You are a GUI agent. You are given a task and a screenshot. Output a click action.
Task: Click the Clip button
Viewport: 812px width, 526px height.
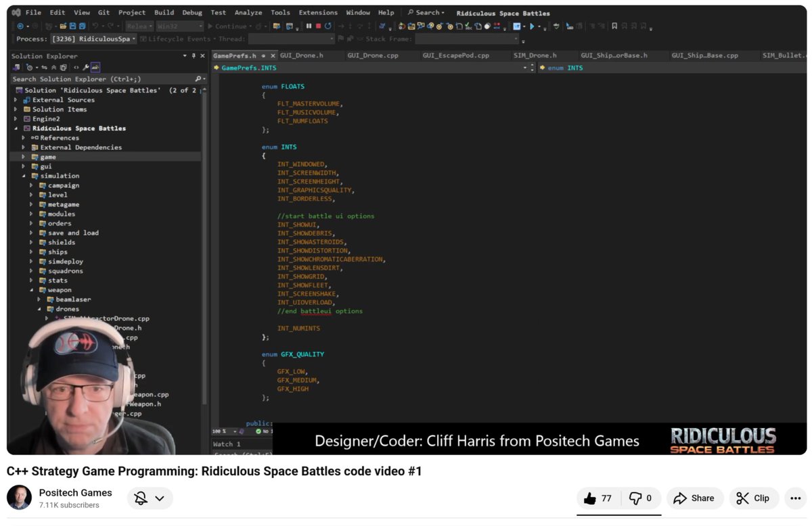pyautogui.click(x=754, y=498)
